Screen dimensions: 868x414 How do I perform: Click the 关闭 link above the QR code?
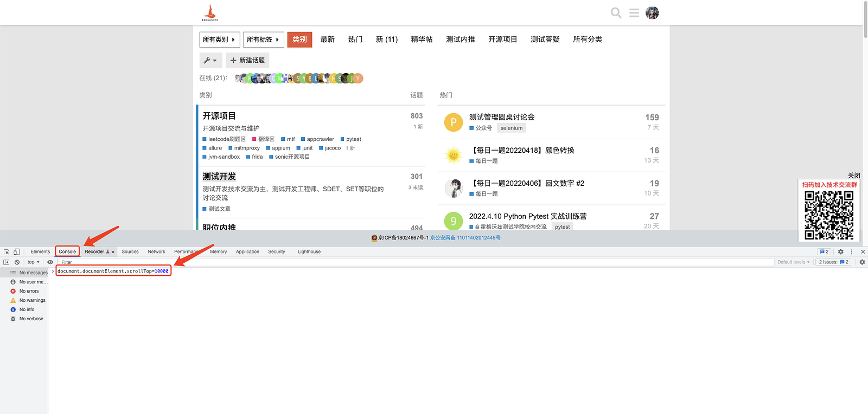click(x=854, y=176)
